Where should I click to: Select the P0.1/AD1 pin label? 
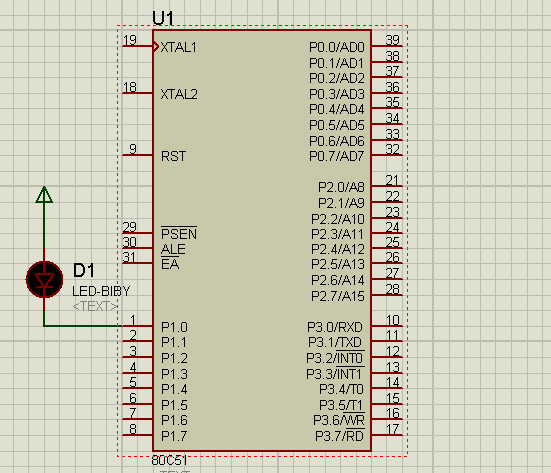336,63
